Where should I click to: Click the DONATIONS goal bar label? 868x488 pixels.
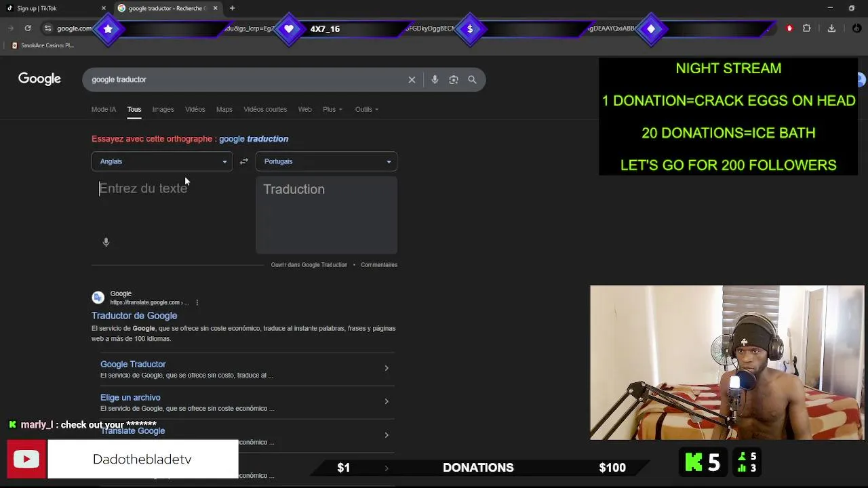(x=478, y=468)
